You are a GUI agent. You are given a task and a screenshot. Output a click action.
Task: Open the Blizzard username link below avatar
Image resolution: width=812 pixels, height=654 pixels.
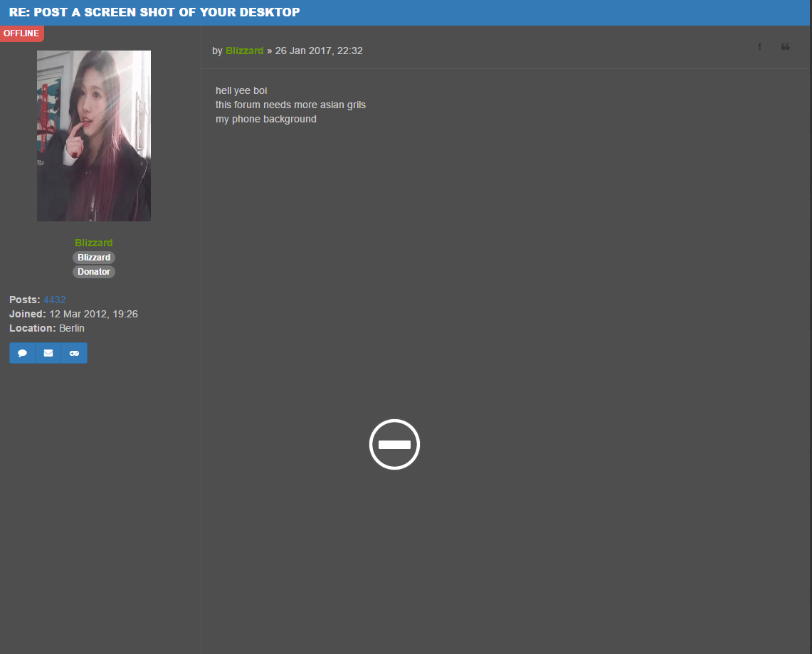pyautogui.click(x=94, y=243)
